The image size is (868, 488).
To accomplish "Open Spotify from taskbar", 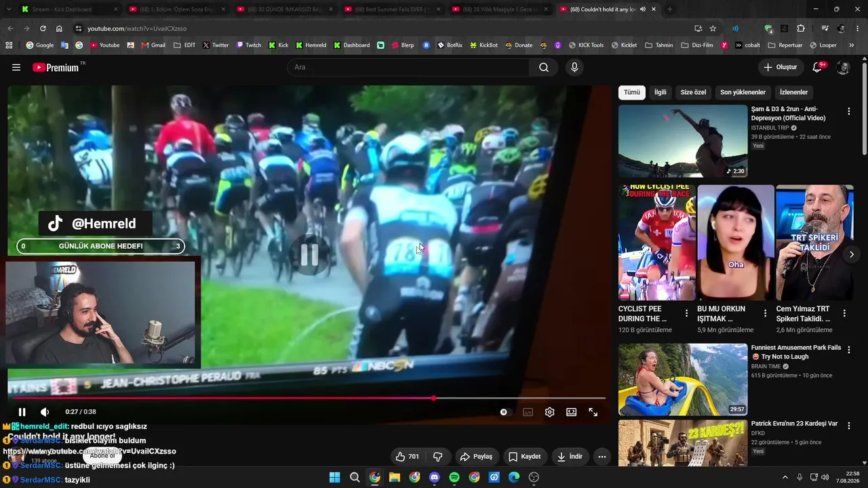I will coord(454,477).
